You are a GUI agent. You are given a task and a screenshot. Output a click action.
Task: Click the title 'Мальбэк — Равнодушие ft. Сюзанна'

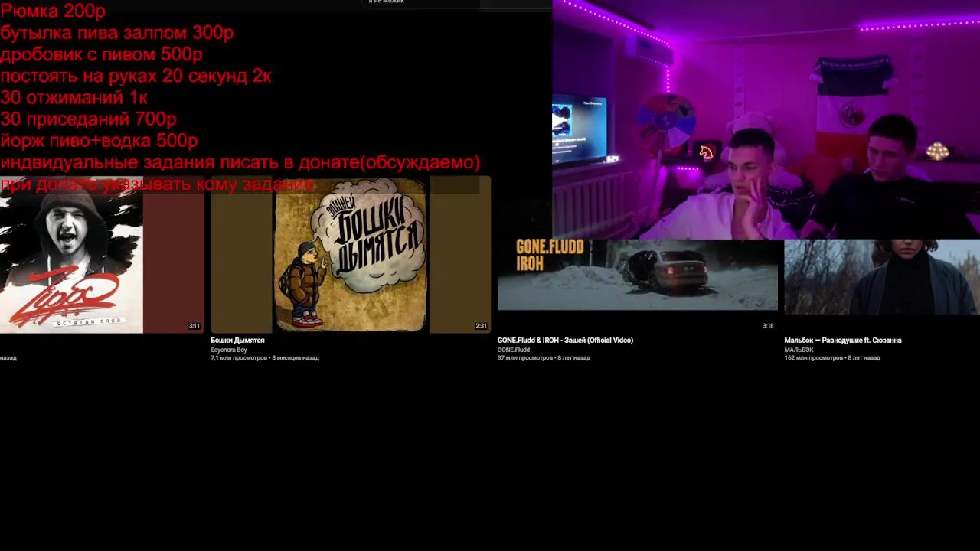[x=843, y=340]
